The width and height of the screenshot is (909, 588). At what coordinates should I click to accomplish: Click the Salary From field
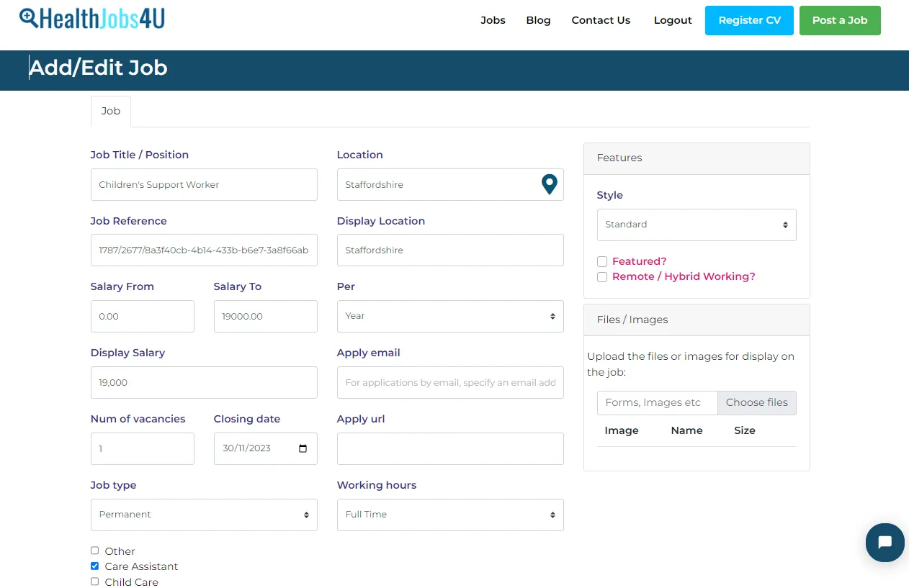[x=143, y=316]
